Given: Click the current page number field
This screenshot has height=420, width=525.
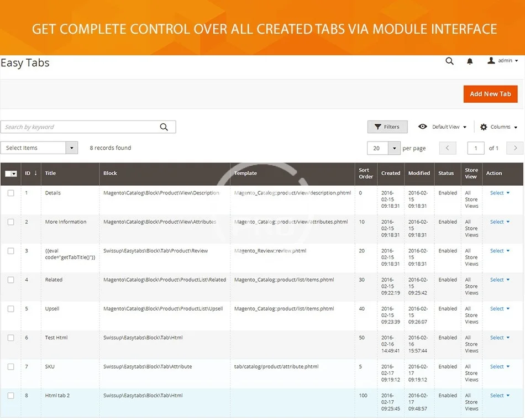Looking at the screenshot, I should [x=476, y=148].
